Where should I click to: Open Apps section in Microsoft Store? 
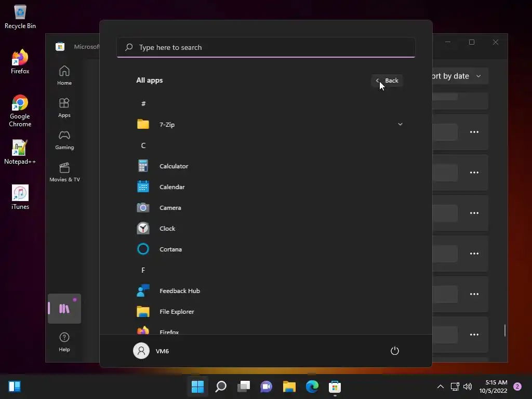[x=64, y=108]
